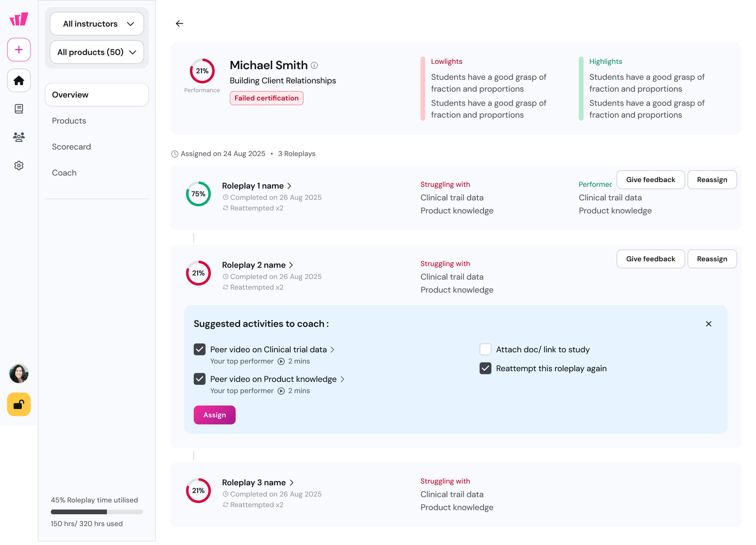Expand Roleplay 3 name chevron
This screenshot has width=756, height=545.
(x=292, y=483)
